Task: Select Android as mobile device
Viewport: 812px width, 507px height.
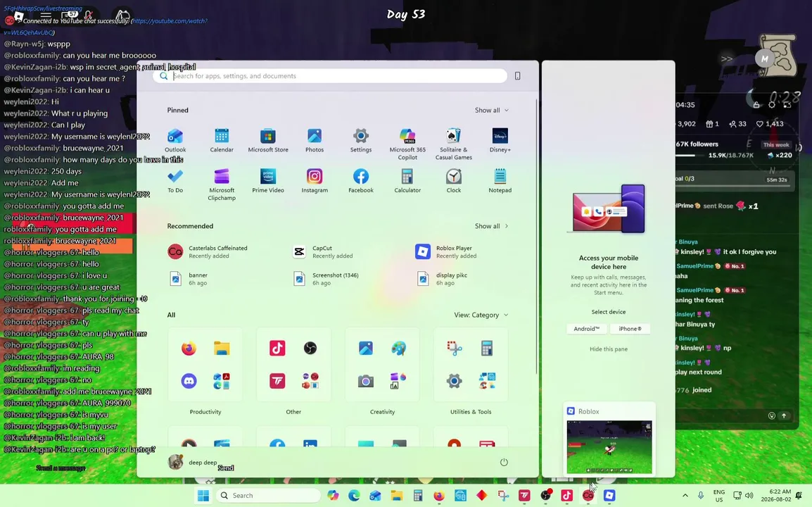Action: 586,329
